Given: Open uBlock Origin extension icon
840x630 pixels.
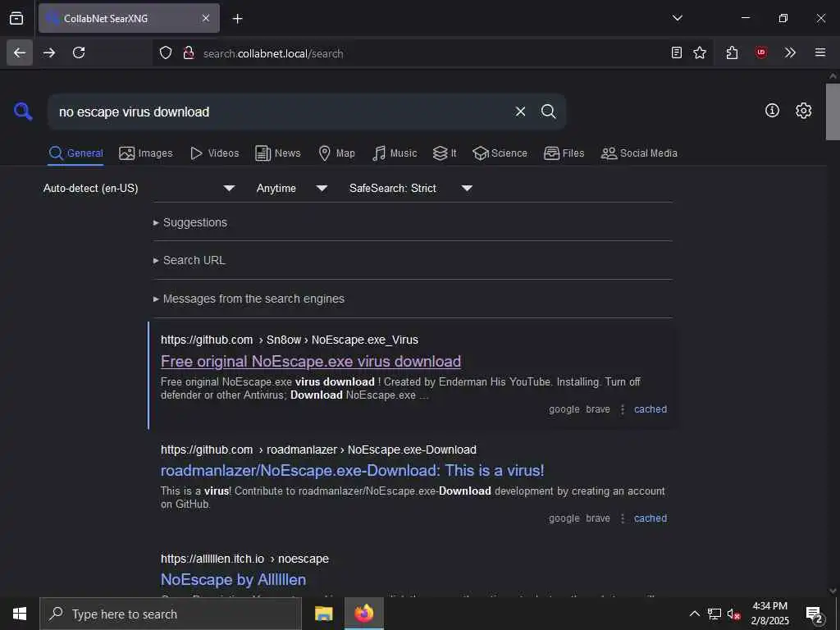Looking at the screenshot, I should point(761,52).
